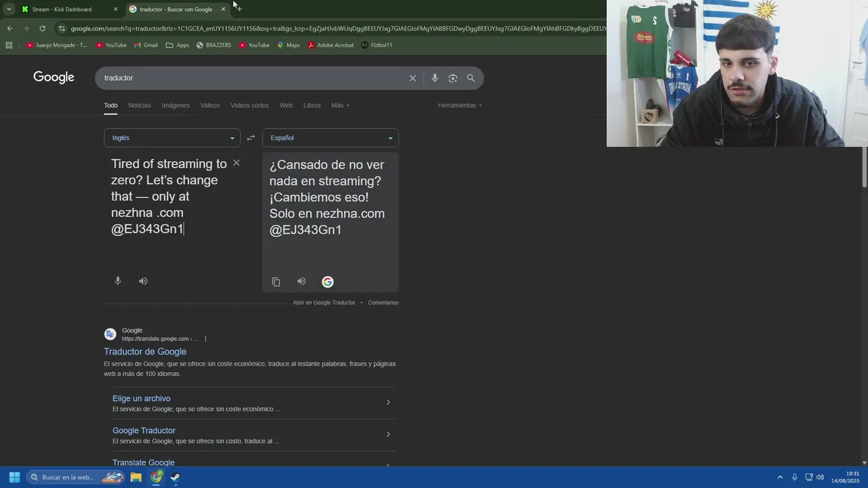Image resolution: width=868 pixels, height=488 pixels.
Task: Clear the English source text
Action: click(x=236, y=163)
